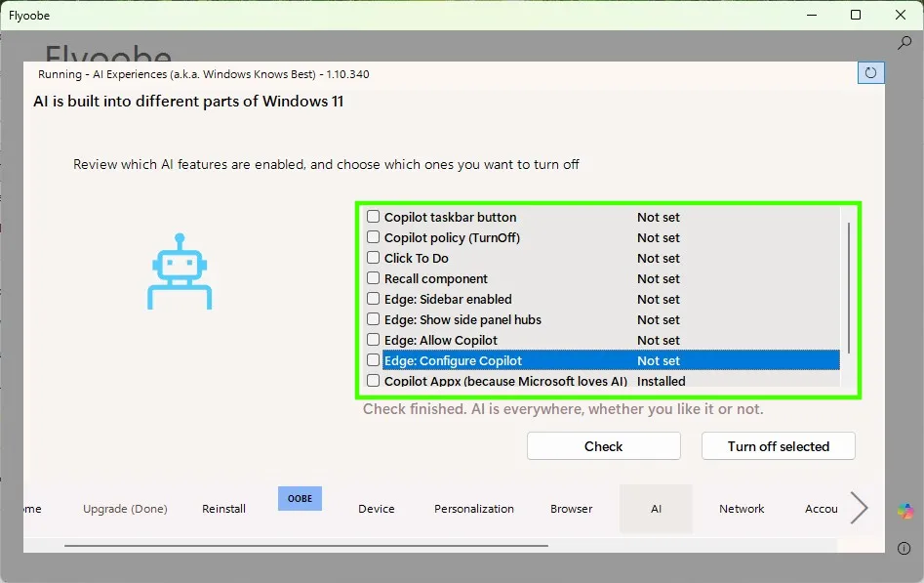Click Turn off selected
The image size is (924, 583).
tap(778, 445)
